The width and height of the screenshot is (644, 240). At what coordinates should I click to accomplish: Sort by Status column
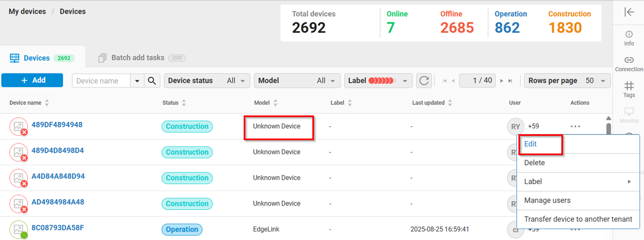184,103
